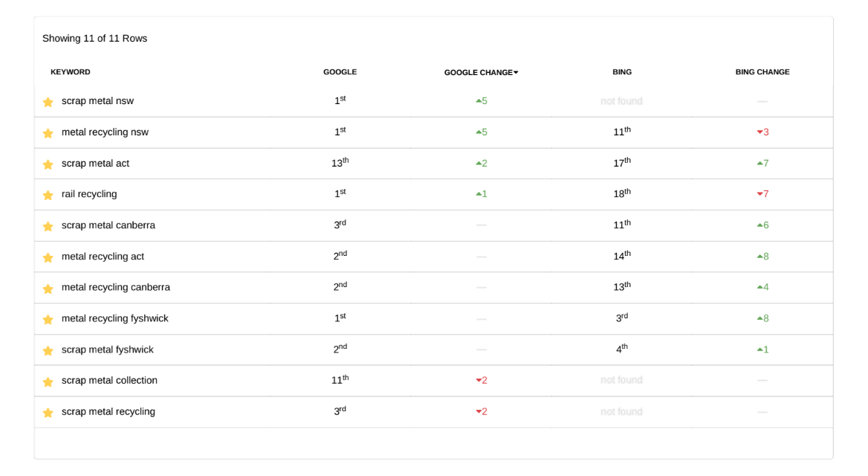Sort table by Bing Change header
The height and width of the screenshot is (476, 868).
click(762, 72)
